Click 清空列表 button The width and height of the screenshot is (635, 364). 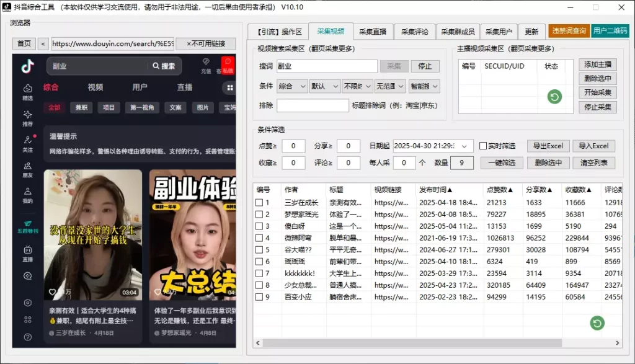tap(593, 162)
